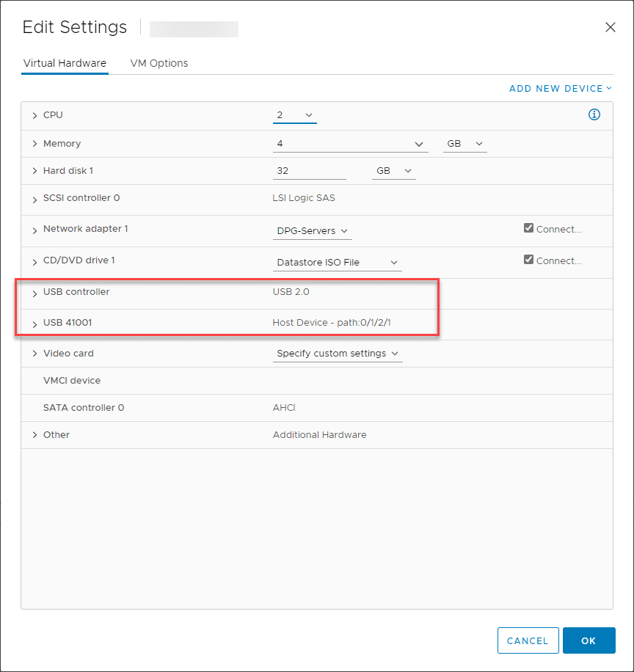Uncheck Connect for Network adapter 1
This screenshot has width=634, height=672.
tap(528, 228)
